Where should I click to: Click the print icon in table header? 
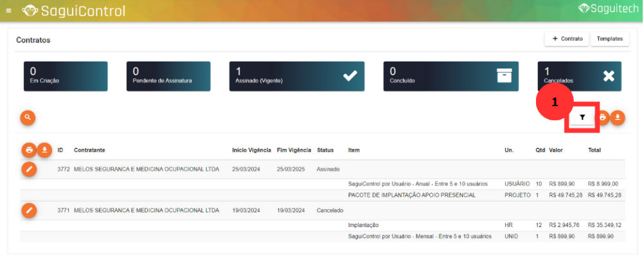[x=29, y=150]
